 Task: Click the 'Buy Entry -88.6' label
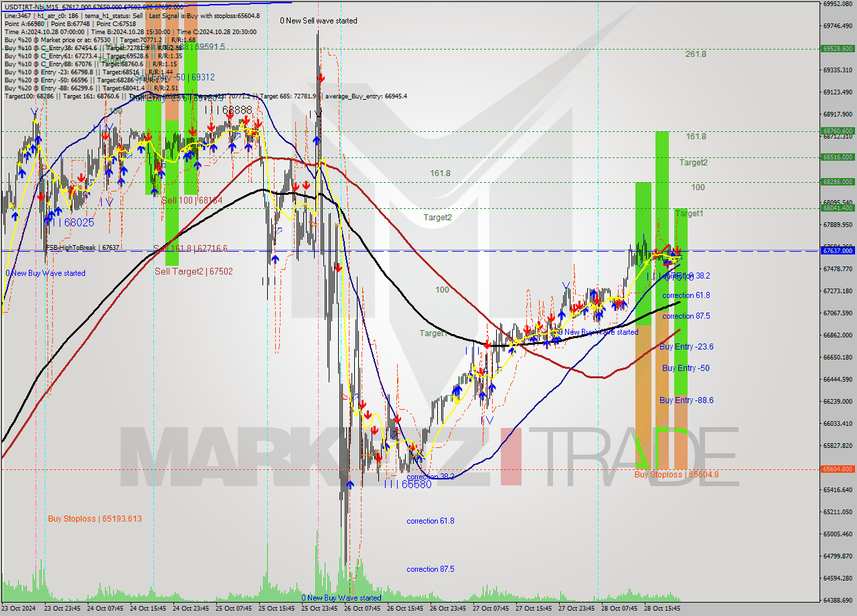686,400
